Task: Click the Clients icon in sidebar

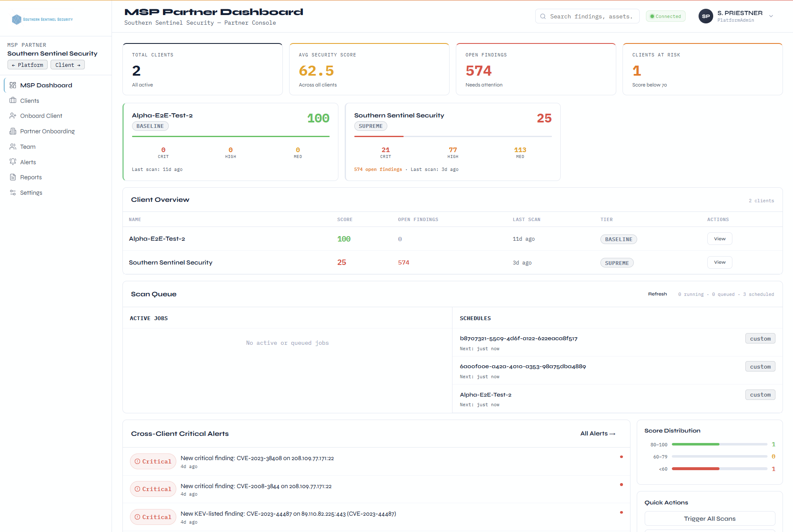Action: pos(13,101)
